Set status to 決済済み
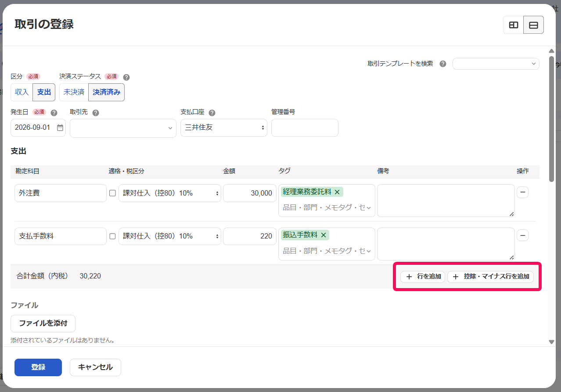 tap(106, 92)
